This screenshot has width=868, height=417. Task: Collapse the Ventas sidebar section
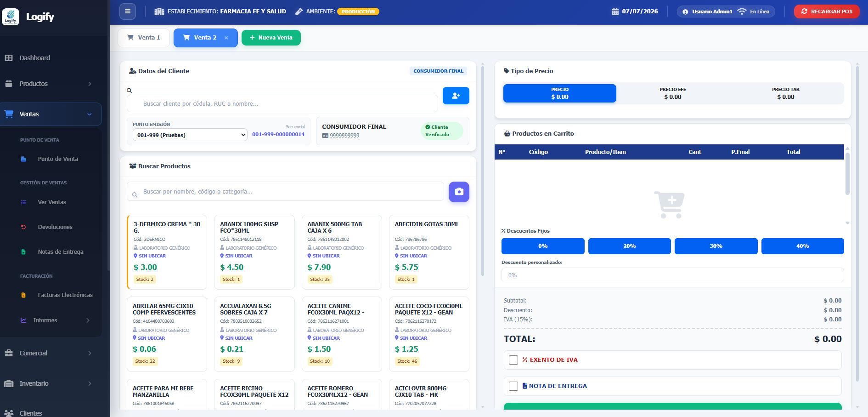[x=51, y=114]
